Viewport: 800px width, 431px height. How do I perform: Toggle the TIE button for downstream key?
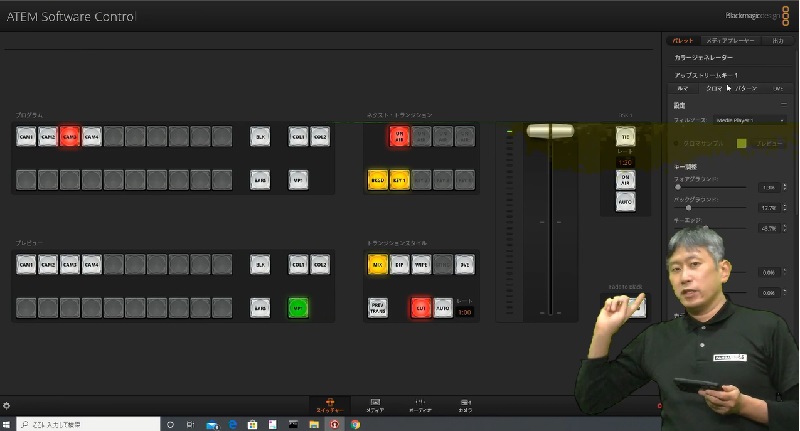[626, 137]
